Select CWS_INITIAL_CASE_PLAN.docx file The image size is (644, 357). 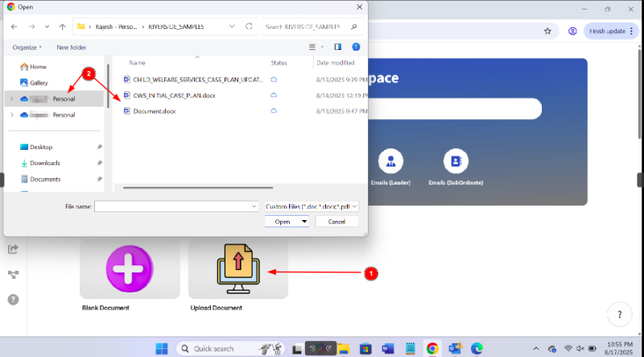point(174,95)
